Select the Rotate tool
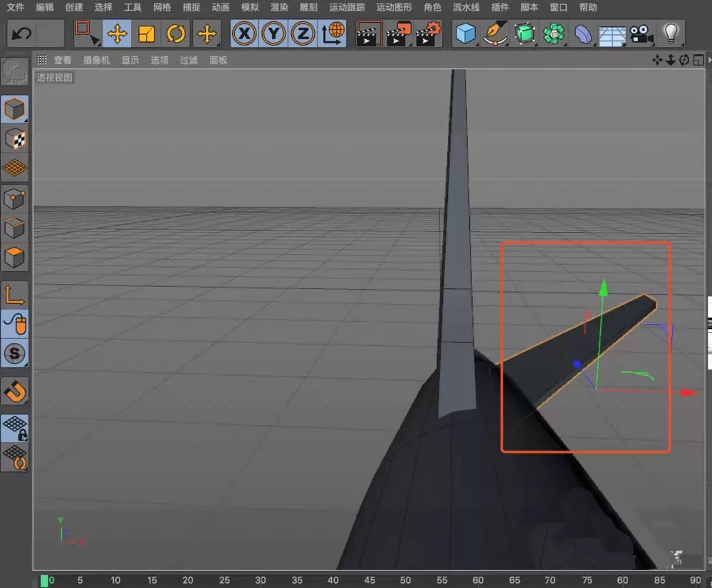Image resolution: width=712 pixels, height=588 pixels. (x=176, y=33)
